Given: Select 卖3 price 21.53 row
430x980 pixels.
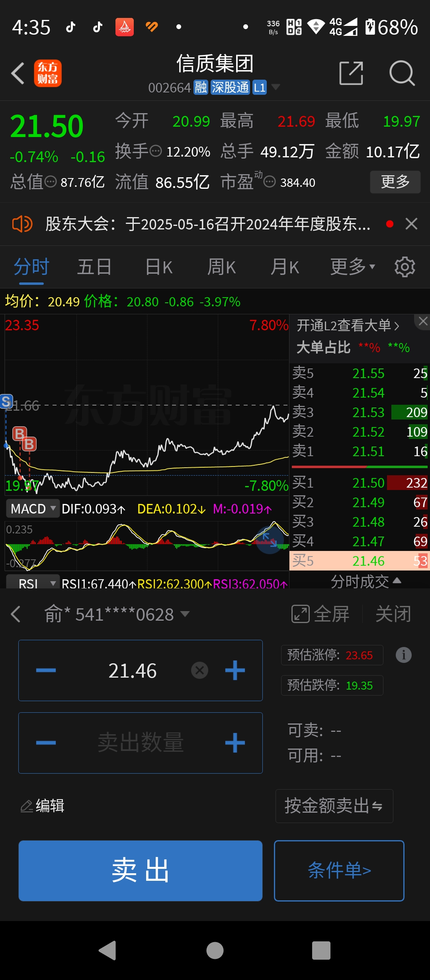Looking at the screenshot, I should (x=360, y=412).
